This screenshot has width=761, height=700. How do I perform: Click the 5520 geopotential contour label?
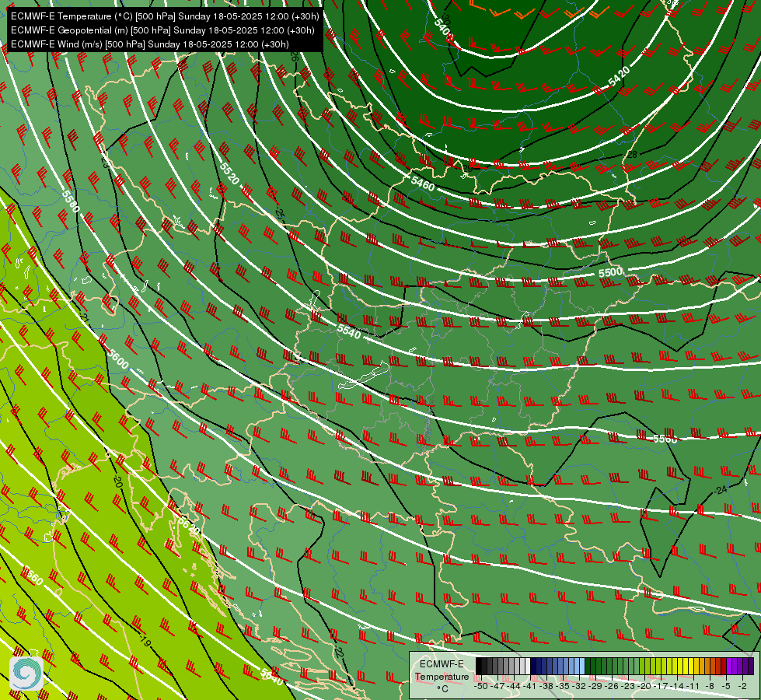coord(229,173)
